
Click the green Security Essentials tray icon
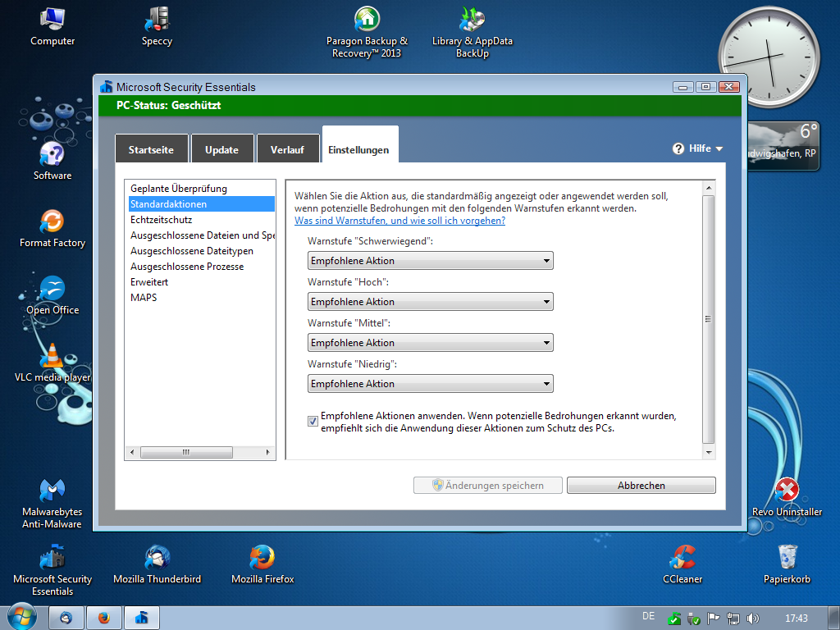[674, 619]
